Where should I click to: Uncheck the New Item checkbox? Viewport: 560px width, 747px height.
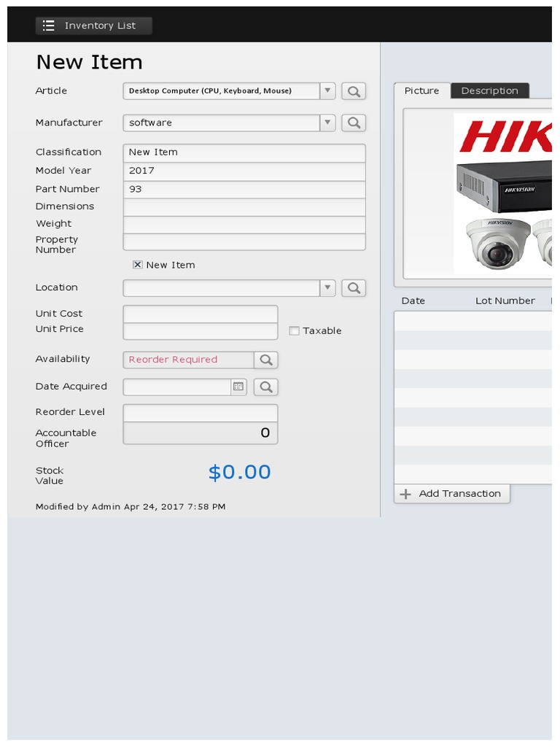138,265
